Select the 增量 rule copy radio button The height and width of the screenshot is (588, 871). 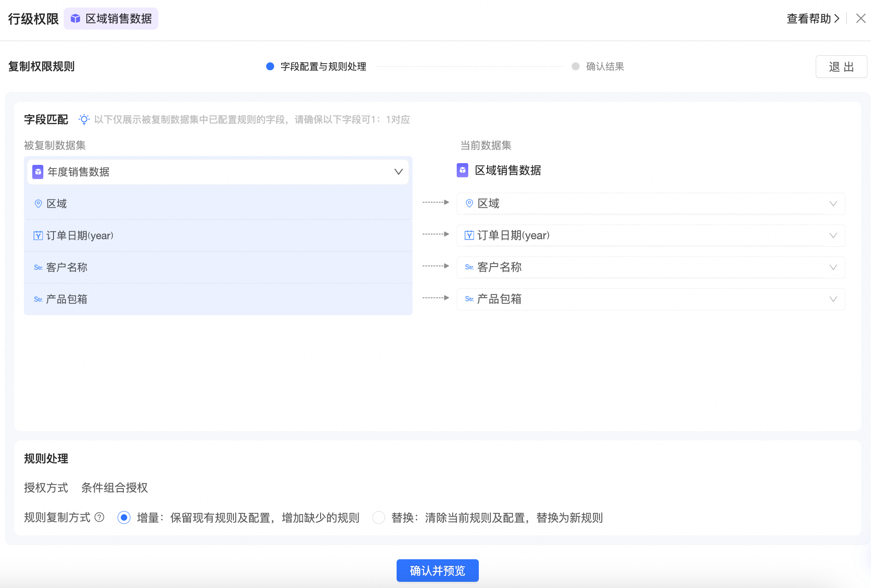tap(124, 517)
